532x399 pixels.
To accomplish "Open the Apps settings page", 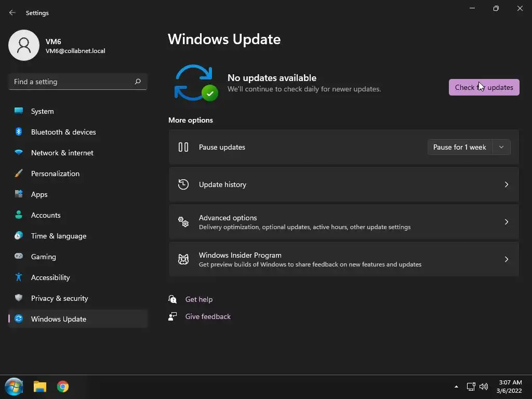I will (78, 194).
